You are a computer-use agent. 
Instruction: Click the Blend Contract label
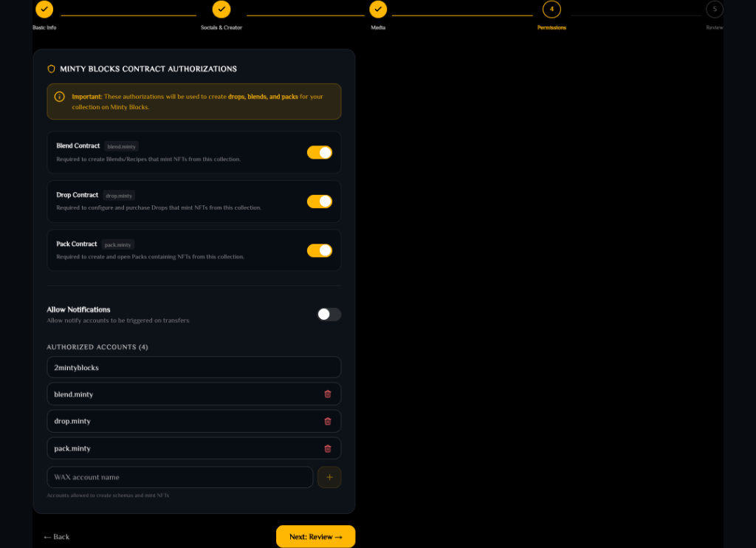click(78, 145)
